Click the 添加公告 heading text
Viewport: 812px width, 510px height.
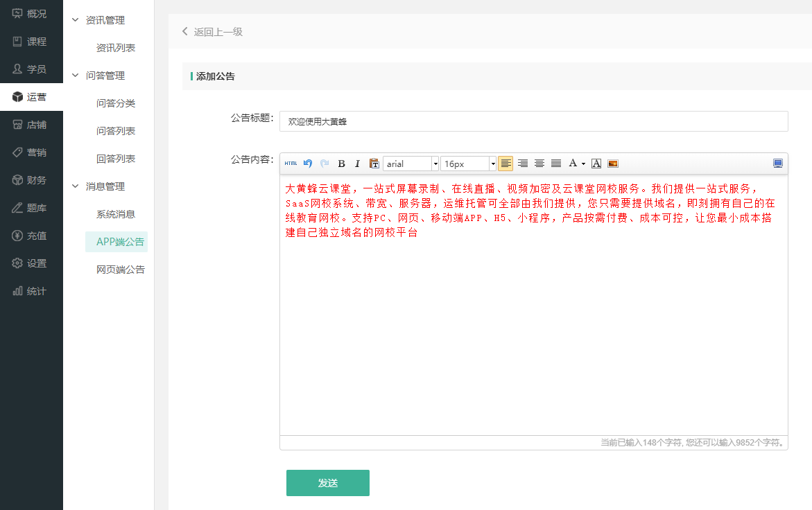[x=216, y=76]
